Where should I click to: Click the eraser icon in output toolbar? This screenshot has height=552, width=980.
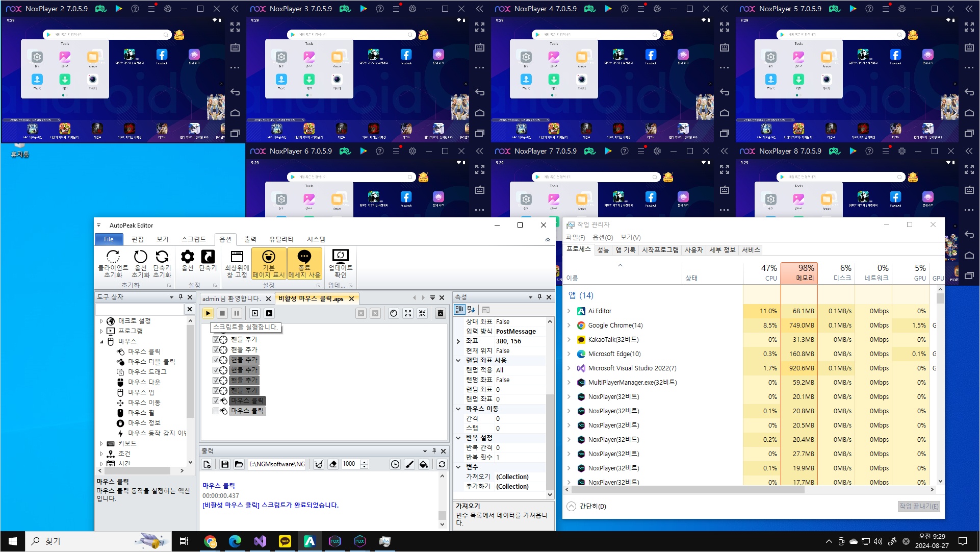tap(333, 464)
